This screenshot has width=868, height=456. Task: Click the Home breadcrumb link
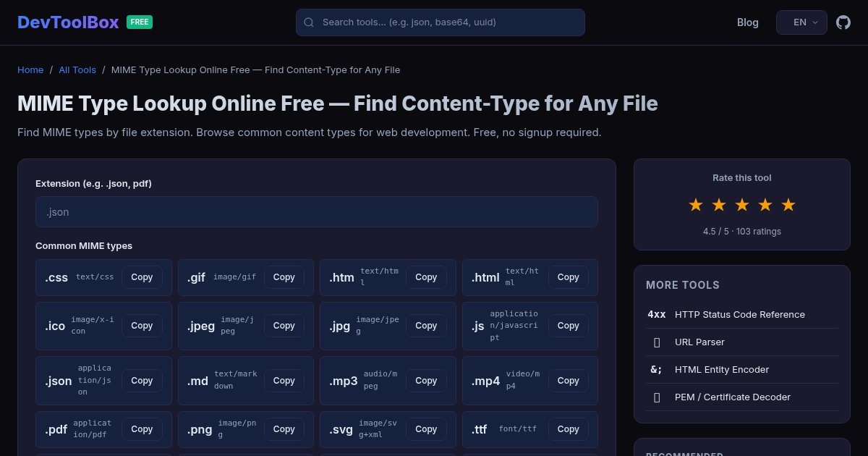point(30,69)
